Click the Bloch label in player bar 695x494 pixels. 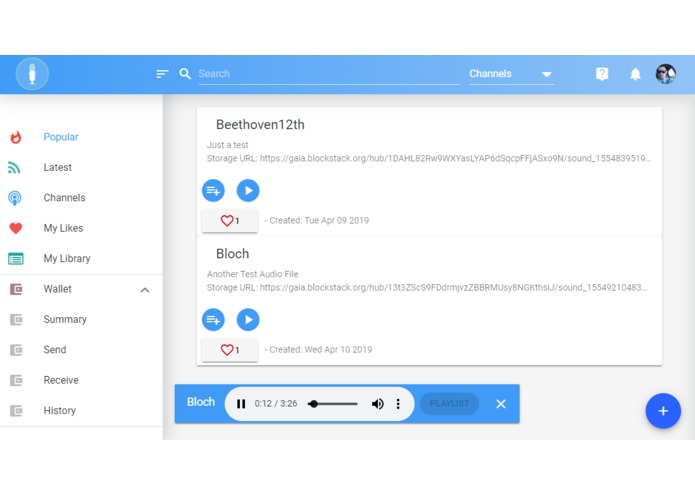[x=201, y=402]
